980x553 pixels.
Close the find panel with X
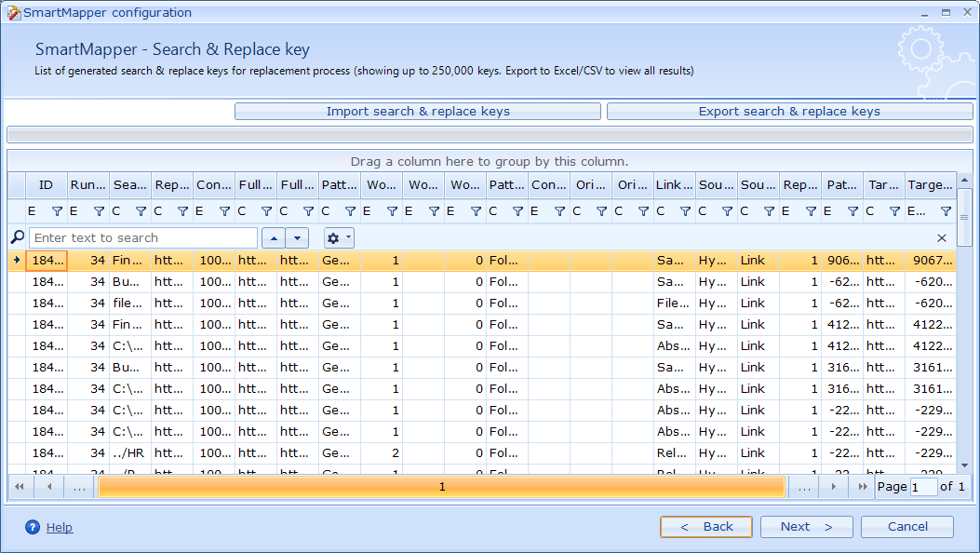click(941, 238)
